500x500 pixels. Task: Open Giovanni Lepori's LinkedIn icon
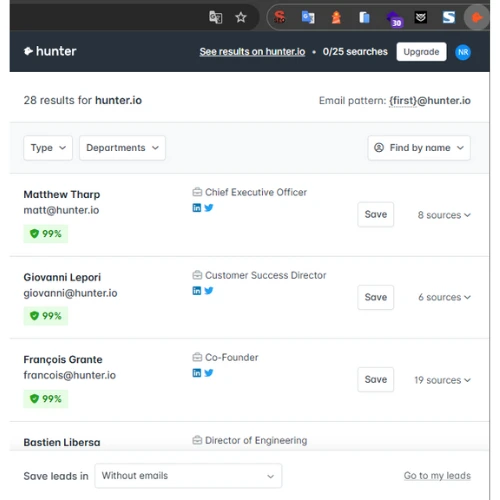click(197, 291)
